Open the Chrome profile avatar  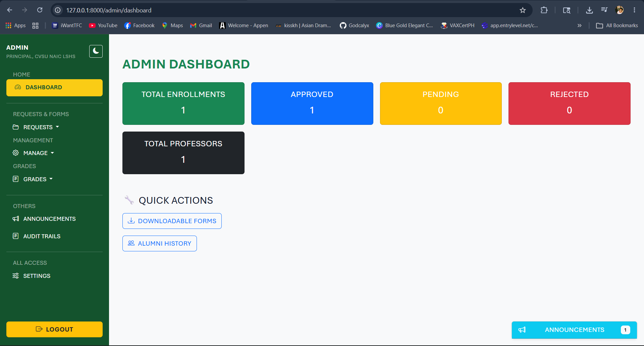[x=620, y=10]
